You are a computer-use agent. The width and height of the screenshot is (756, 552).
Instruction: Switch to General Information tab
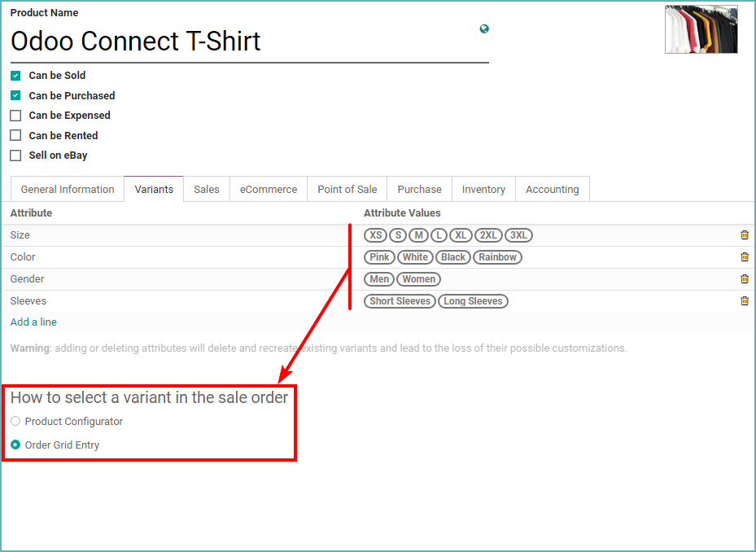(x=67, y=188)
